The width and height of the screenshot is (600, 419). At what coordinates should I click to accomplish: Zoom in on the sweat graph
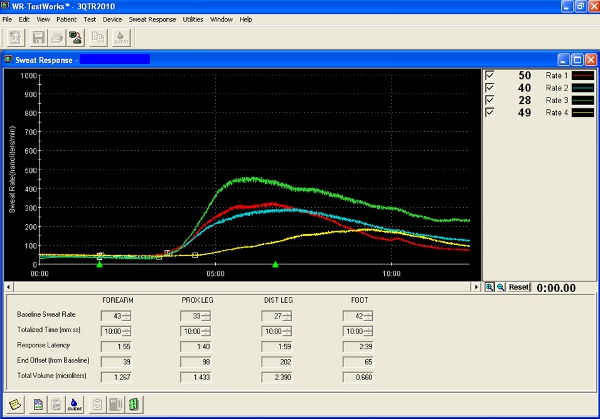click(x=489, y=287)
